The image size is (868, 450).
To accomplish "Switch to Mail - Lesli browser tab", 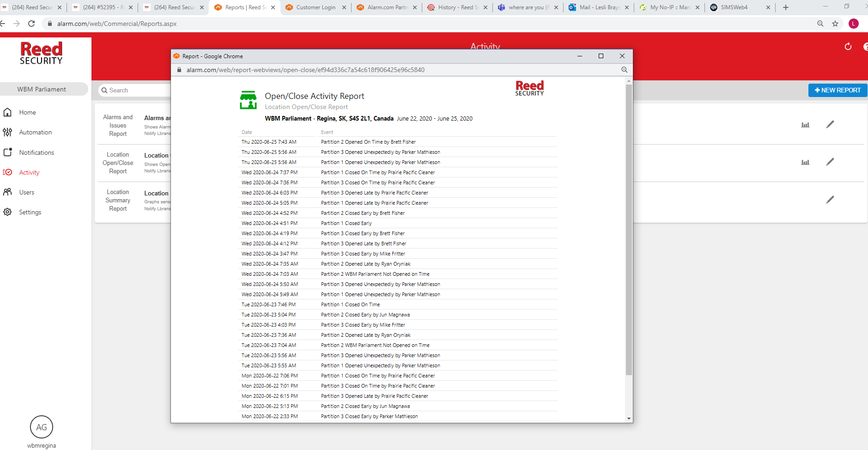I will pyautogui.click(x=599, y=7).
